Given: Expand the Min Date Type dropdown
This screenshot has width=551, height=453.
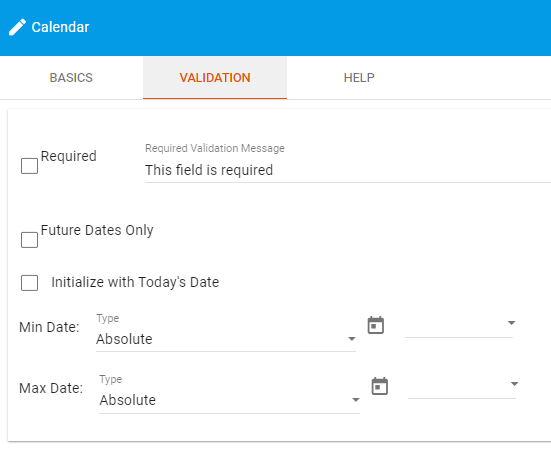Looking at the screenshot, I should pos(226,339).
